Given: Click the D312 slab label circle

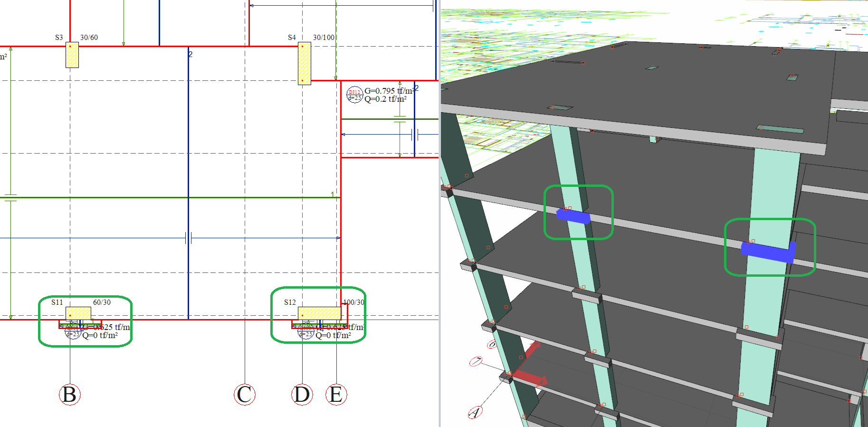Looking at the screenshot, I should (354, 95).
